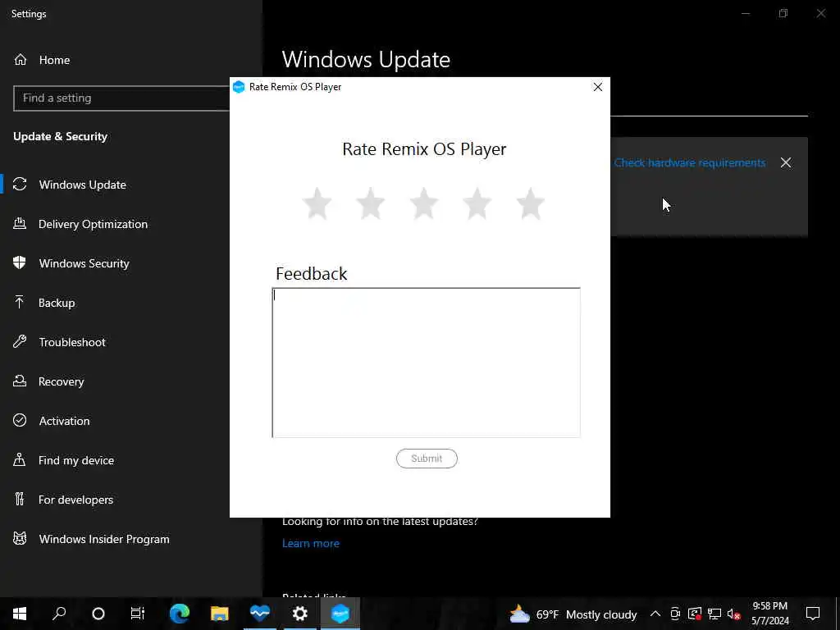The height and width of the screenshot is (630, 840).
Task: Give a five-star rating
Action: coord(531,203)
